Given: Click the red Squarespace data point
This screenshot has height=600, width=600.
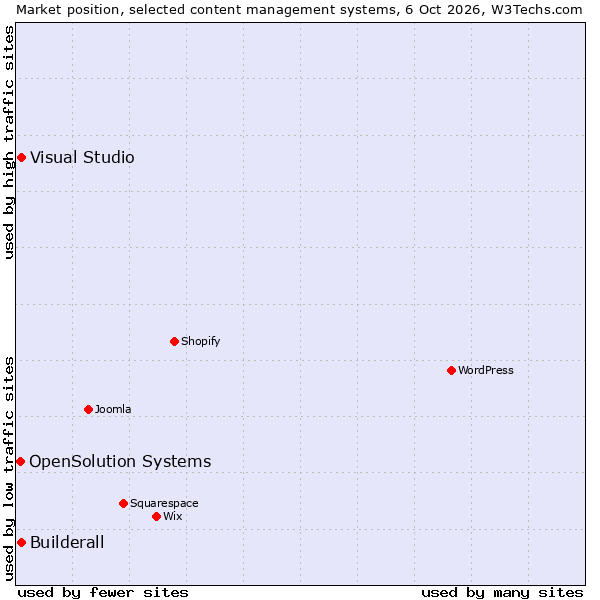Looking at the screenshot, I should click(x=123, y=504).
